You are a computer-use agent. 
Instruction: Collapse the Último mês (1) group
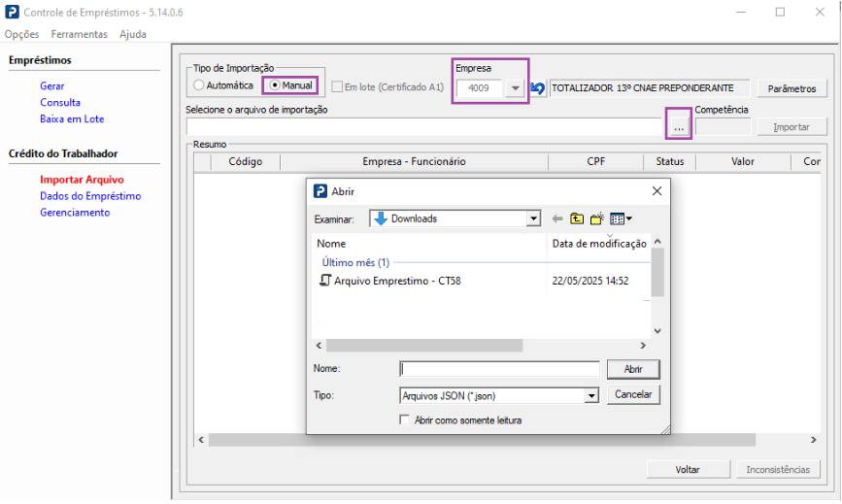355,262
